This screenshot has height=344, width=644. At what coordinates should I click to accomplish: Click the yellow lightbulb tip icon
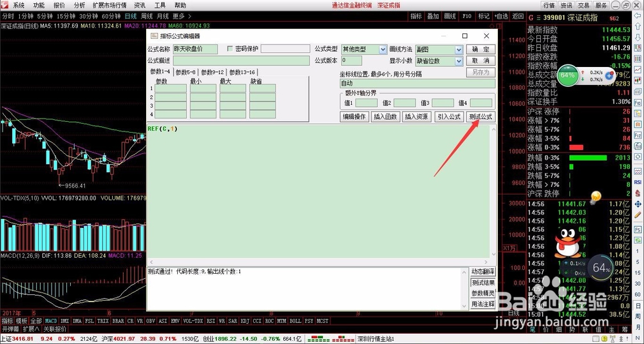595,198
